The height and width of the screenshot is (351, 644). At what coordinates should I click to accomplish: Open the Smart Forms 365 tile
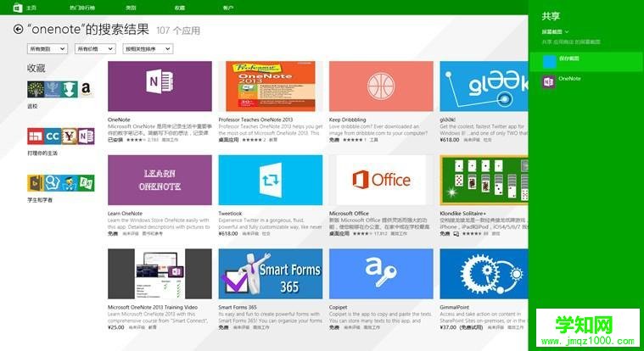[x=271, y=274]
